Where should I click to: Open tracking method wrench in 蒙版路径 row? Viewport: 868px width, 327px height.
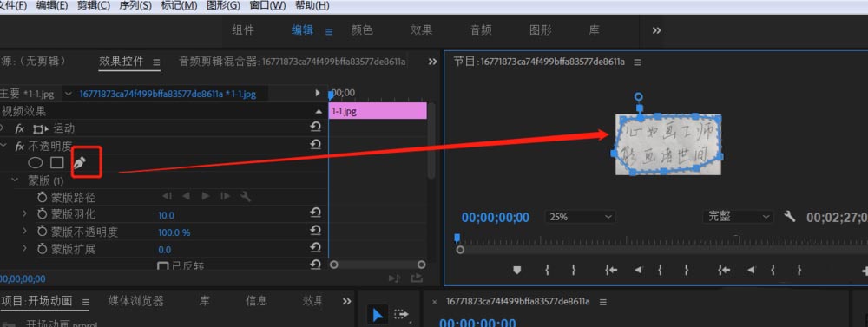247,196
